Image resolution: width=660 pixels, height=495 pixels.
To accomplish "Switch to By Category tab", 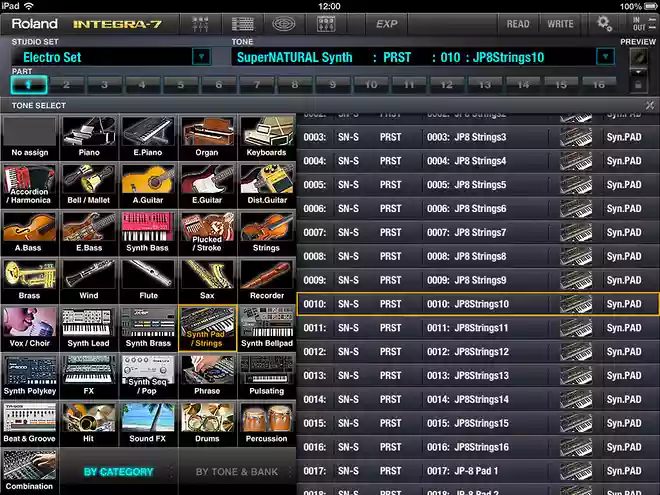I will pos(118,472).
